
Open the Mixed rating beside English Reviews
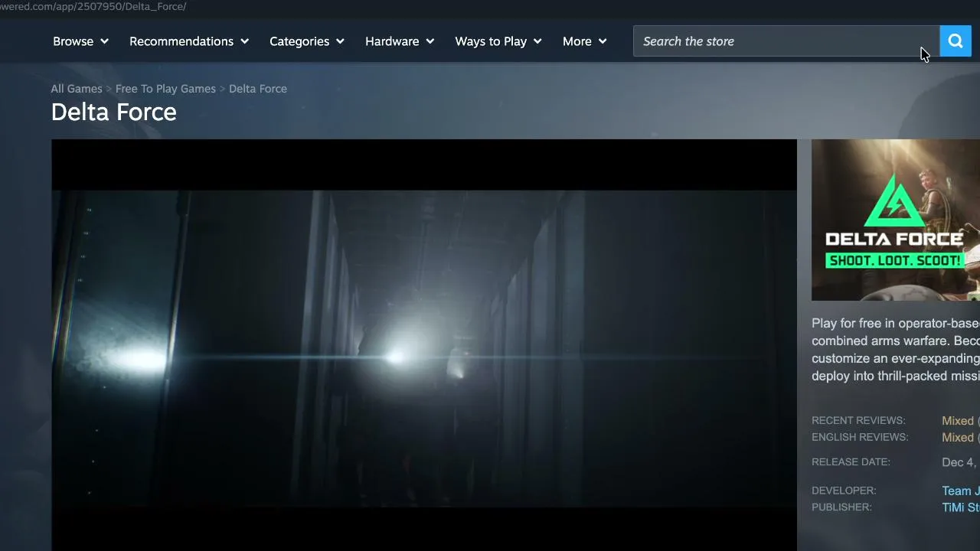tap(958, 438)
